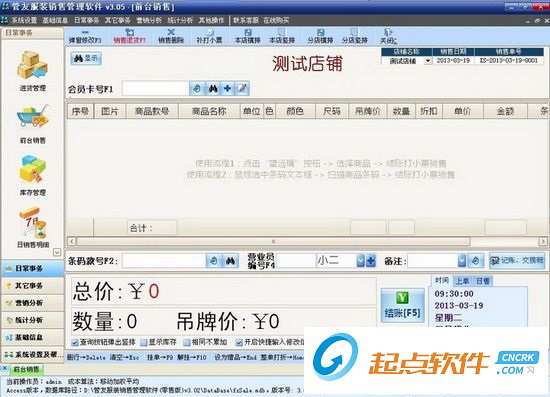This screenshot has height=397, width=550.
Task: Open the 店铺名称 测试店铺 dropdown
Action: (x=428, y=61)
